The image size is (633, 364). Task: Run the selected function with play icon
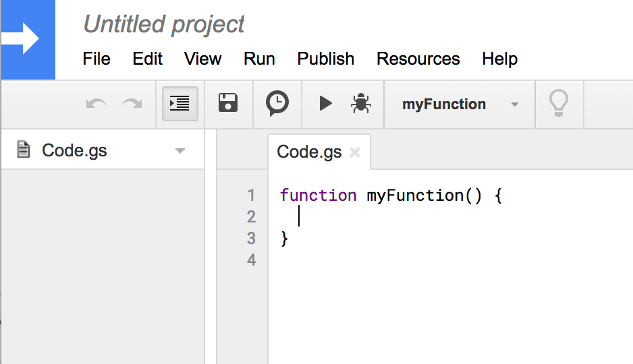tap(325, 103)
